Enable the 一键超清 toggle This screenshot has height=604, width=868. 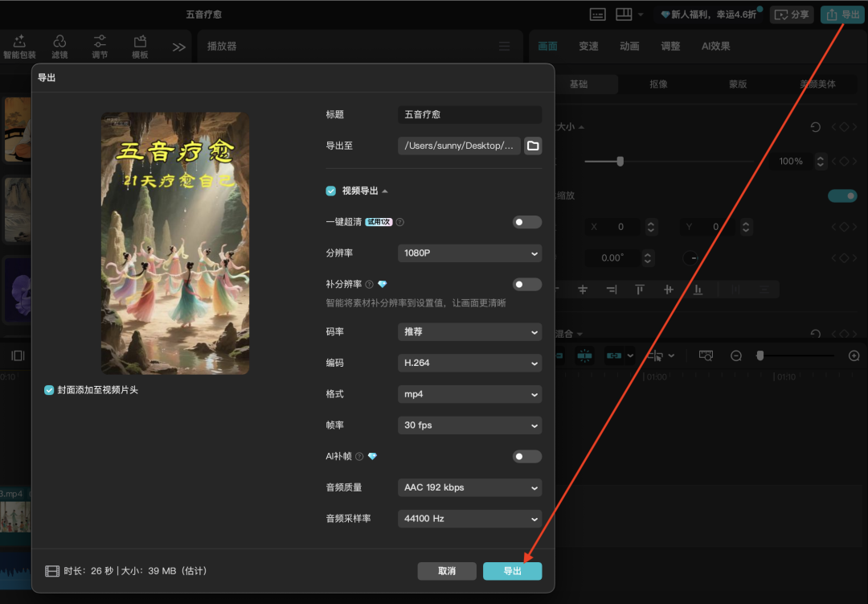click(527, 222)
